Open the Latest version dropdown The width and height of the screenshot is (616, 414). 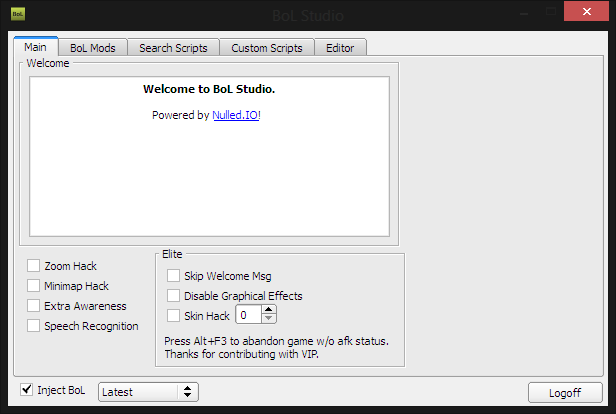pos(148,392)
